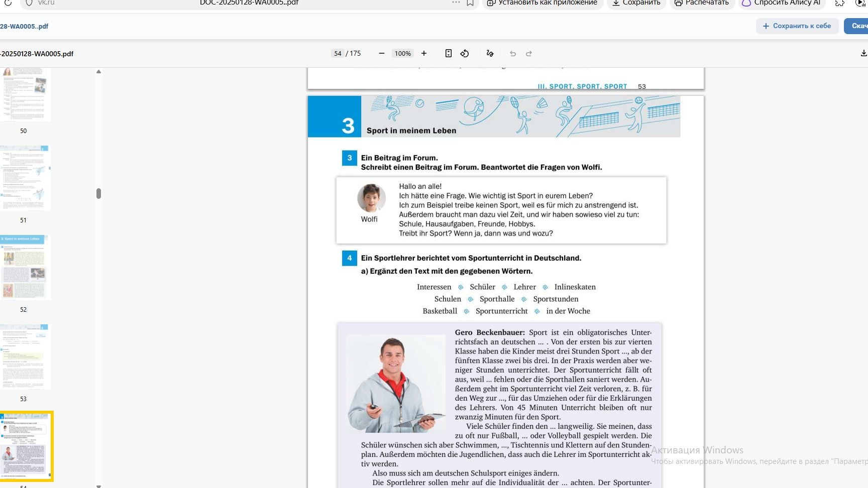Screen dimensions: 868x488
Task: Undo the last annotation
Action: [x=513, y=53]
